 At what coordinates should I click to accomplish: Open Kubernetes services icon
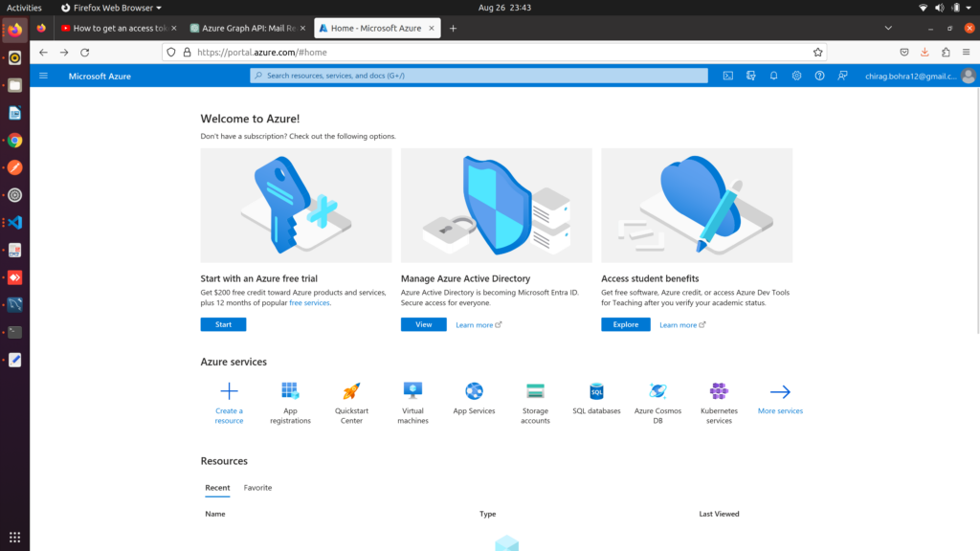[719, 391]
